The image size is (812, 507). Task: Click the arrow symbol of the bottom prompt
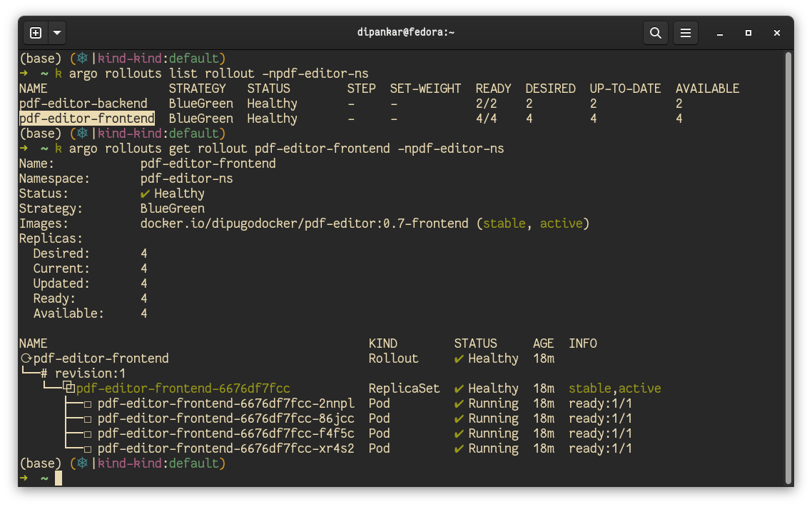pyautogui.click(x=24, y=478)
